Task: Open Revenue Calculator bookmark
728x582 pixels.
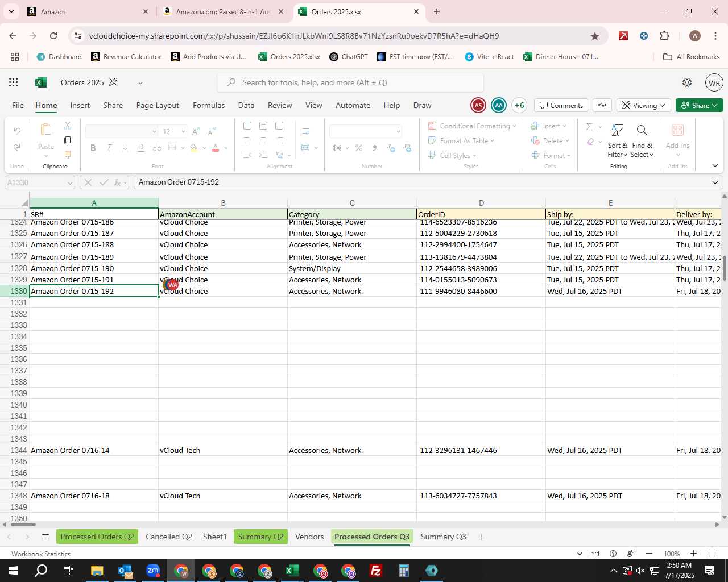Action: (126, 57)
